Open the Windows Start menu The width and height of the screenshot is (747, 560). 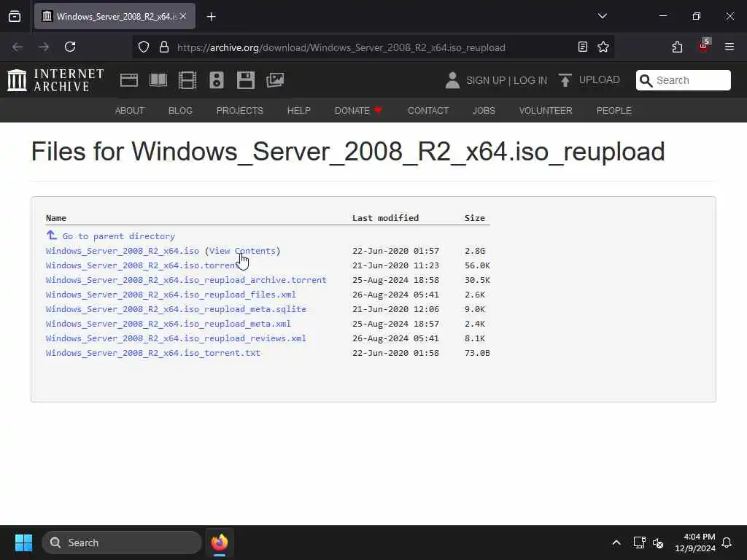click(23, 542)
